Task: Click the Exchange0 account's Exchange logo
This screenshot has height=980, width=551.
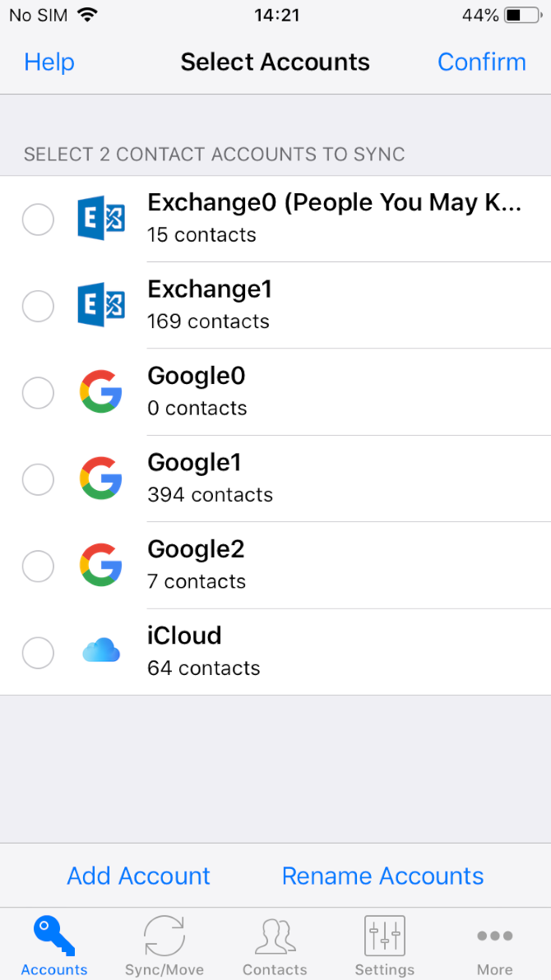Action: point(100,219)
